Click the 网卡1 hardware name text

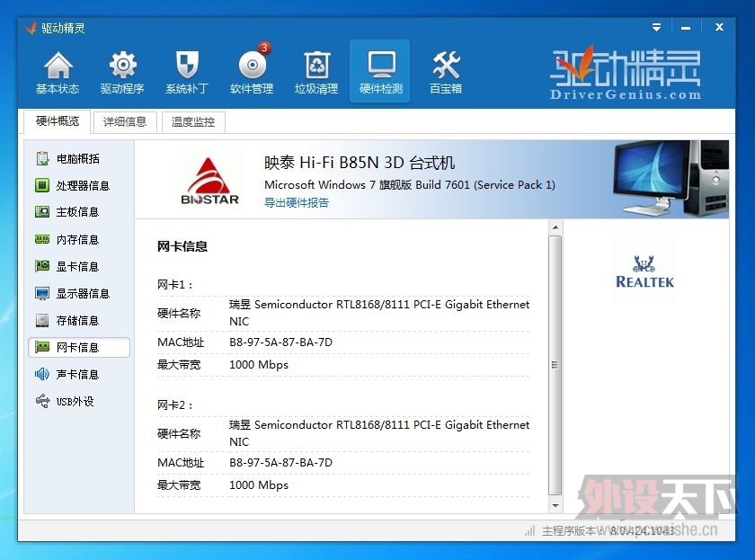379,313
